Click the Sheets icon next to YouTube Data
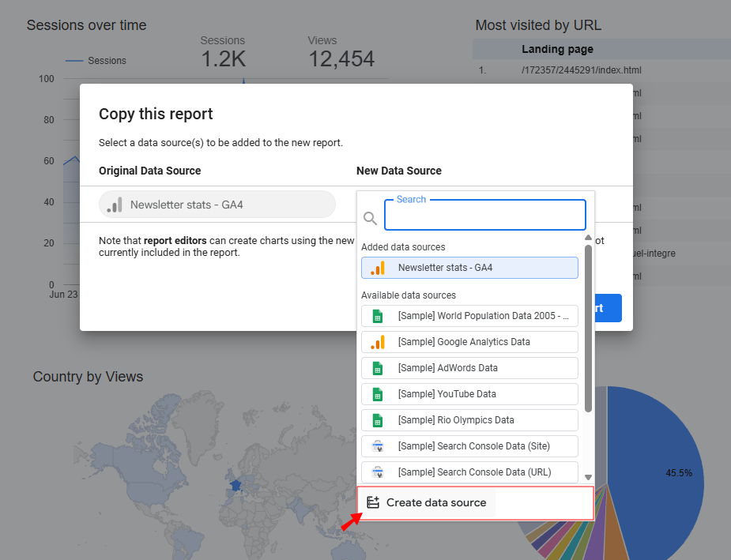This screenshot has height=560, width=731. 378,395
